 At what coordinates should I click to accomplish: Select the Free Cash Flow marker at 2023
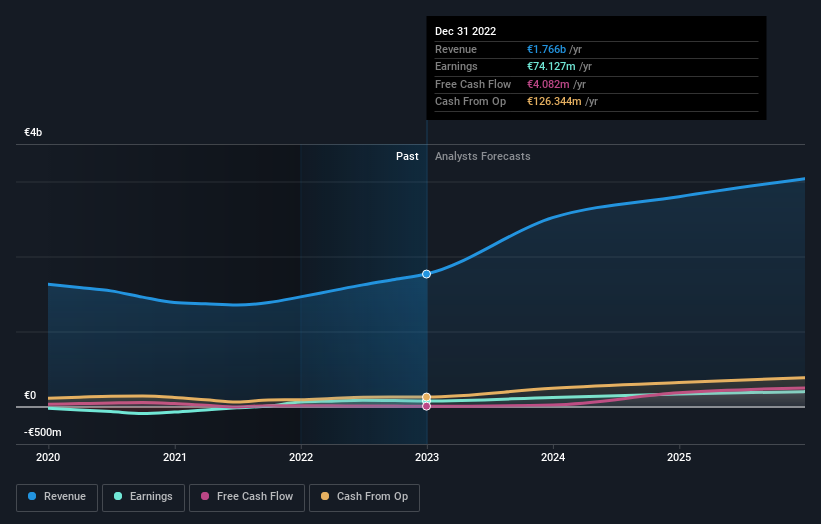tap(427, 406)
